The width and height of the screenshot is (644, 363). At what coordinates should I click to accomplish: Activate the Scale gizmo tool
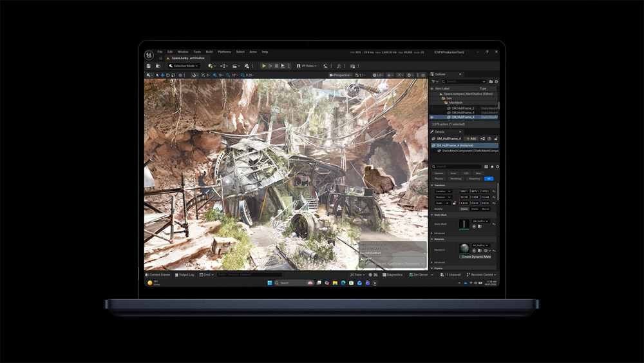(x=173, y=75)
